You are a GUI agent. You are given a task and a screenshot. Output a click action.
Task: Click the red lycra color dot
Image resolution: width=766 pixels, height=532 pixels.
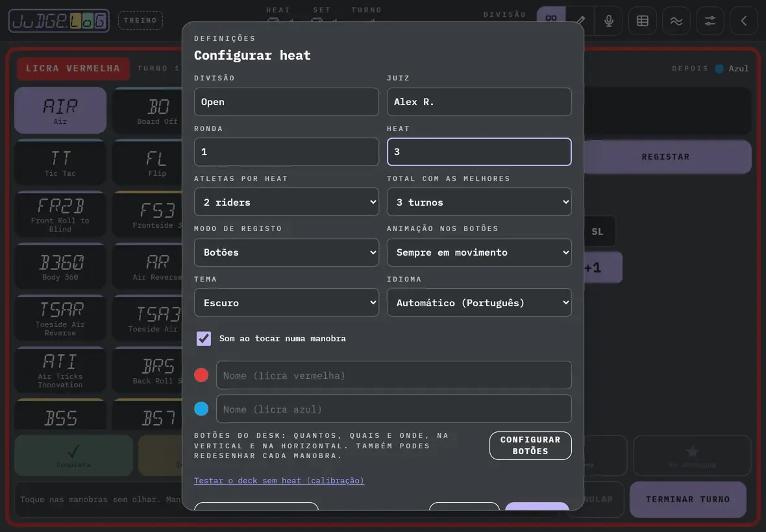tap(201, 376)
